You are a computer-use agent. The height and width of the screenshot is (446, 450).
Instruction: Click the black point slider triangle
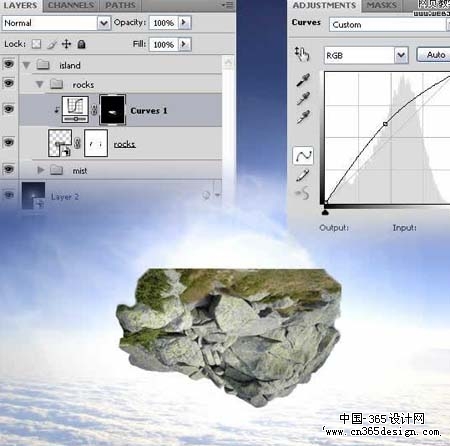click(325, 212)
